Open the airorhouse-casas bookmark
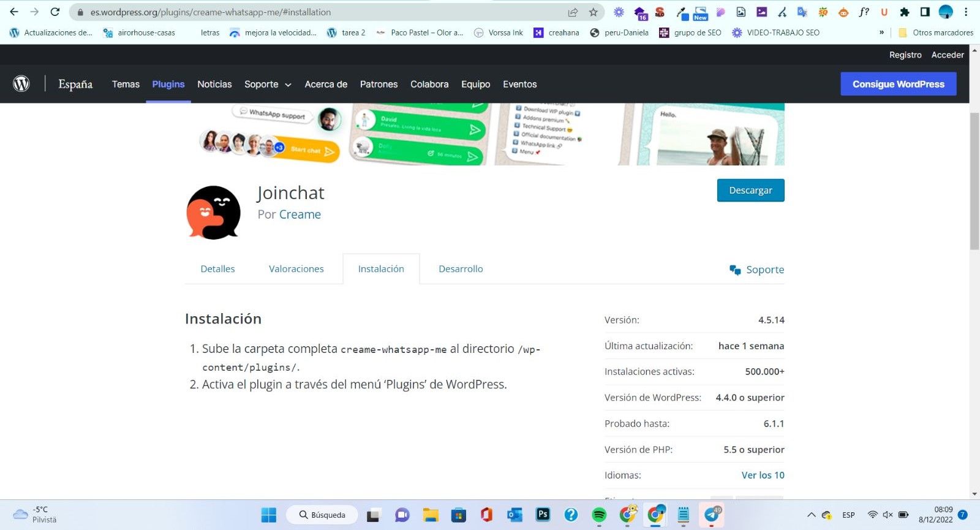The height and width of the screenshot is (530, 980). 139,32
